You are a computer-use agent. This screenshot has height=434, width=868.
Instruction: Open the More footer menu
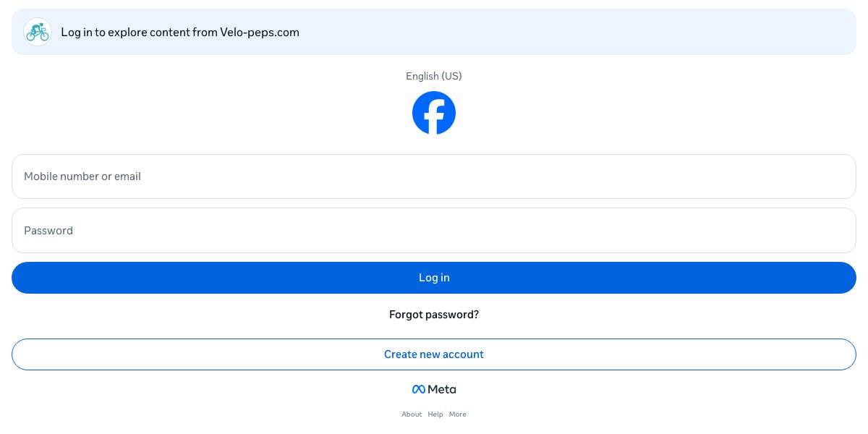click(x=457, y=414)
